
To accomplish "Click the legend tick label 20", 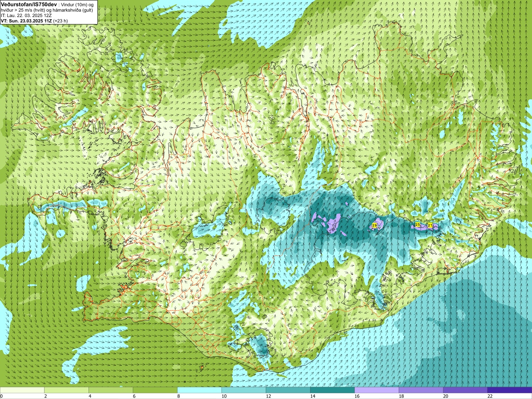I will pos(446,396).
